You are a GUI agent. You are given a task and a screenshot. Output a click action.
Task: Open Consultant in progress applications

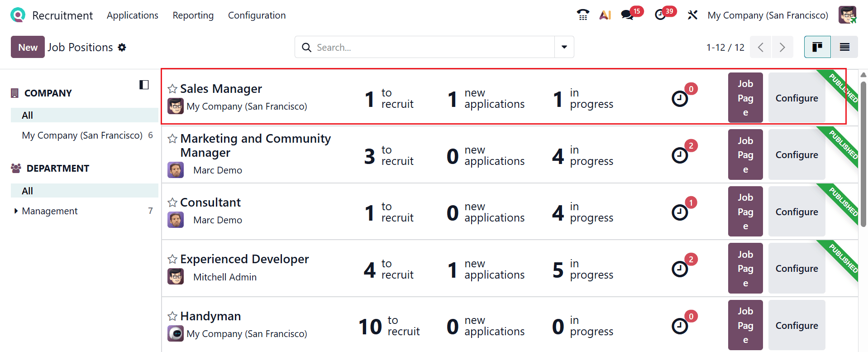[x=583, y=212]
